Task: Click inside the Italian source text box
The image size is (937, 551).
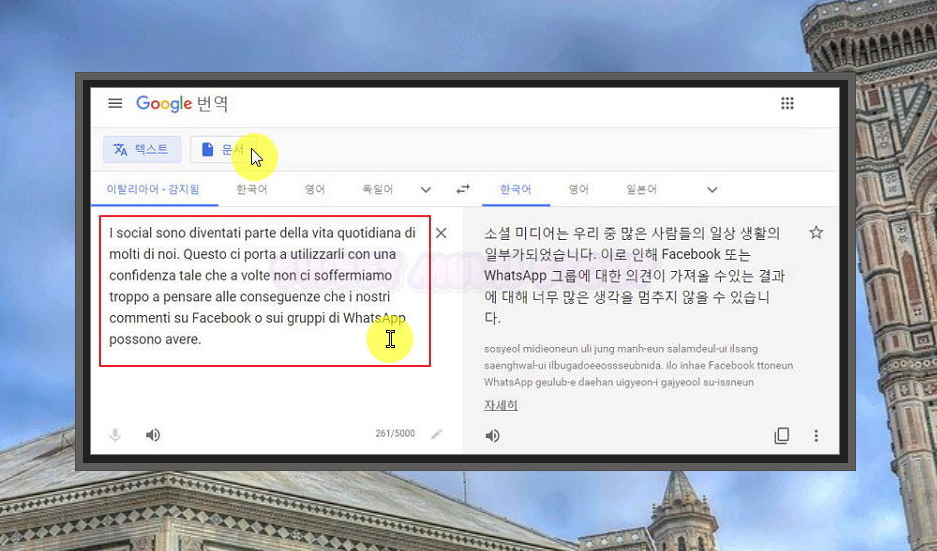Action: click(x=264, y=291)
